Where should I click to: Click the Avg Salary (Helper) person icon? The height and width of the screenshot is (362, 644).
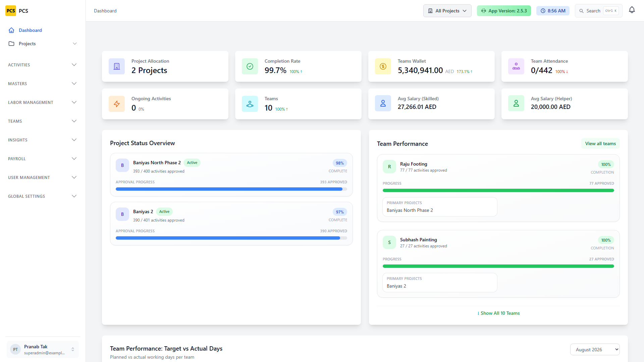coord(516,104)
